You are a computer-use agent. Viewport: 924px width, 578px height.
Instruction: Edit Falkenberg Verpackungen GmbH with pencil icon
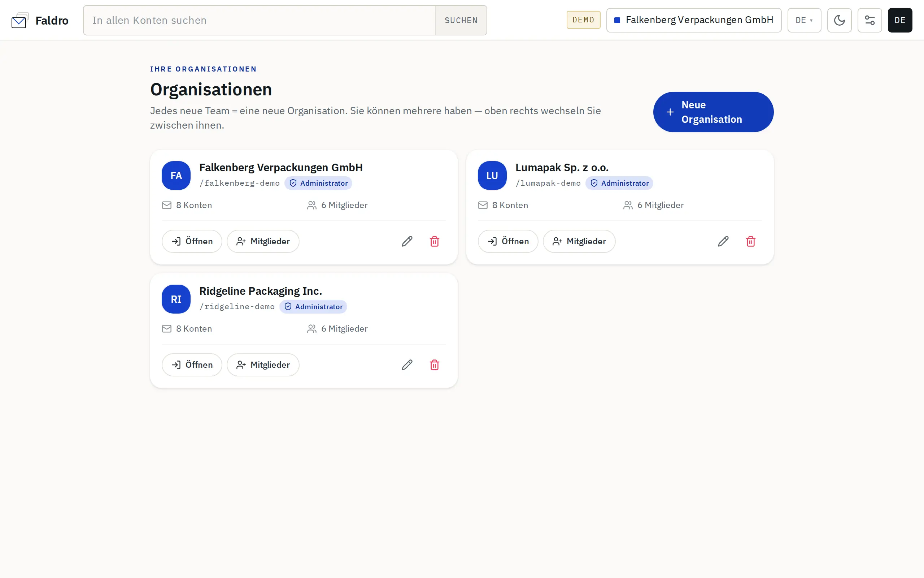pos(407,241)
